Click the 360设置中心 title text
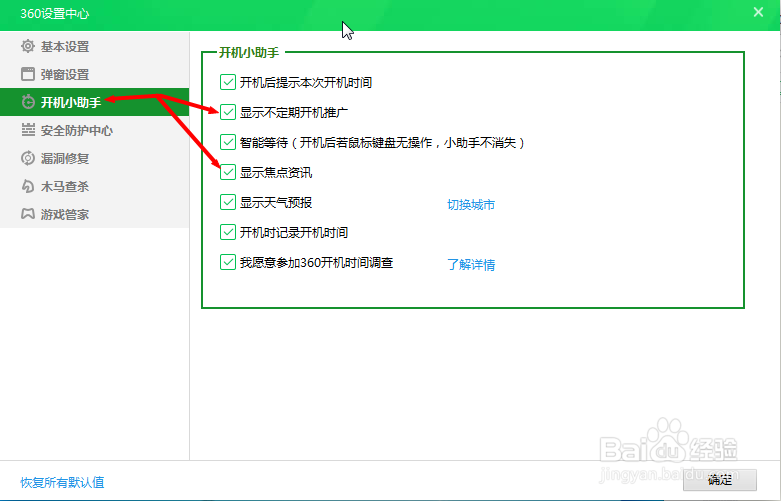The width and height of the screenshot is (781, 501). 55,13
